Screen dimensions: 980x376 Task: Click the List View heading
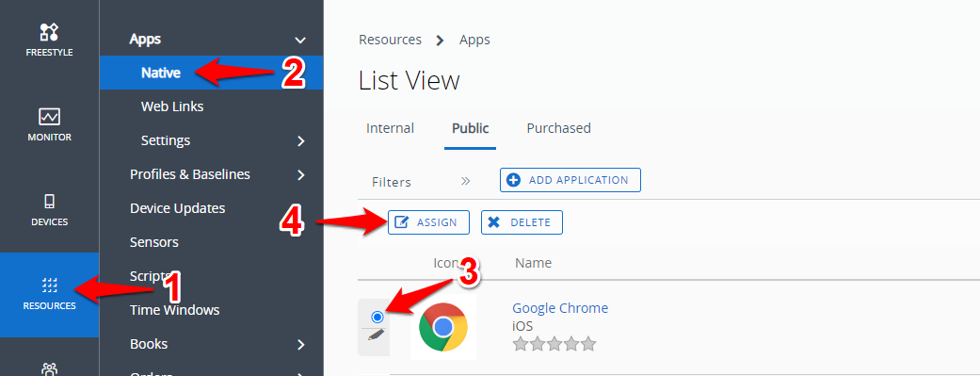pos(410,81)
